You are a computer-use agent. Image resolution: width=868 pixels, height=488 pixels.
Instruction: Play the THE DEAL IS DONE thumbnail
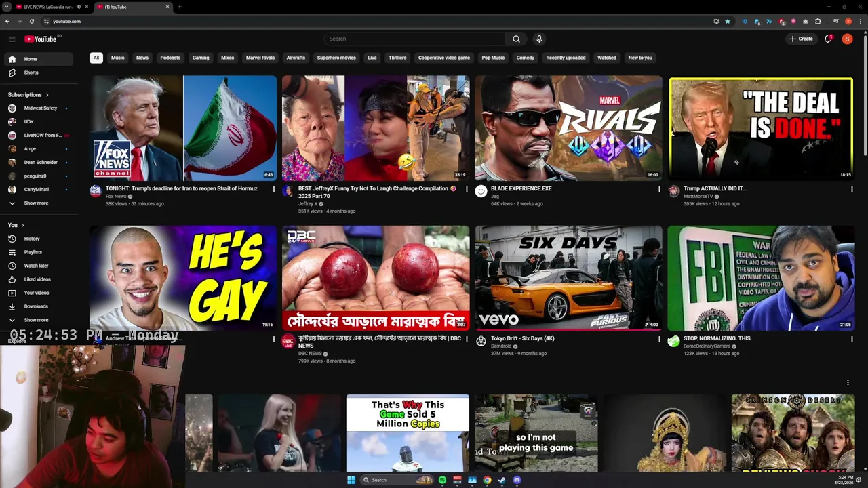(x=761, y=128)
